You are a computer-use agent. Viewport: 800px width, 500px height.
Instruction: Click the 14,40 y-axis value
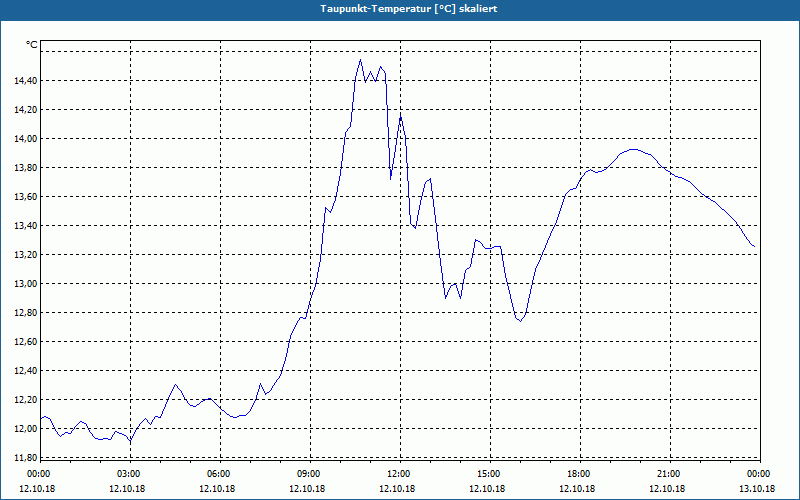26,81
